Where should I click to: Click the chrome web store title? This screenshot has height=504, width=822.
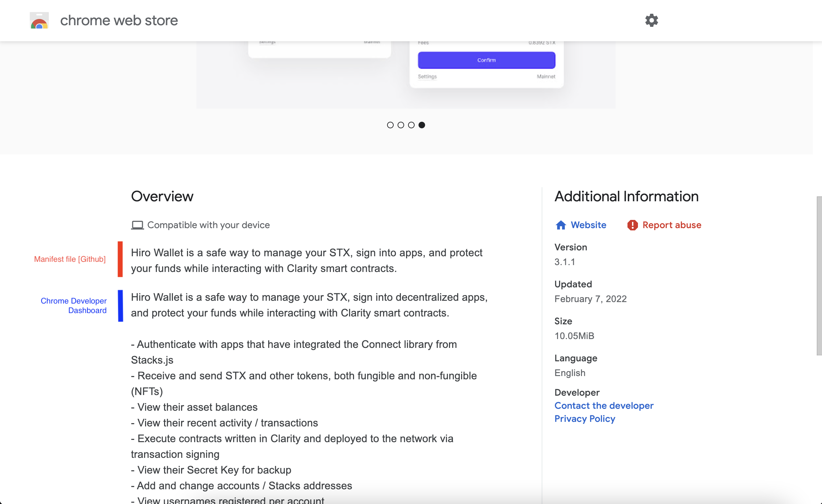point(119,20)
